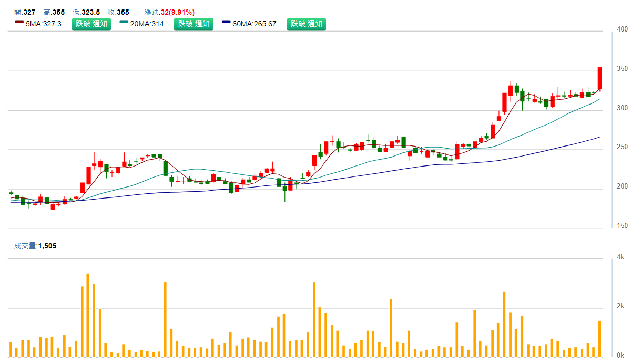This screenshot has width=631, height=364.
Task: Select the 20MA:314 legend label
Action: 147,24
